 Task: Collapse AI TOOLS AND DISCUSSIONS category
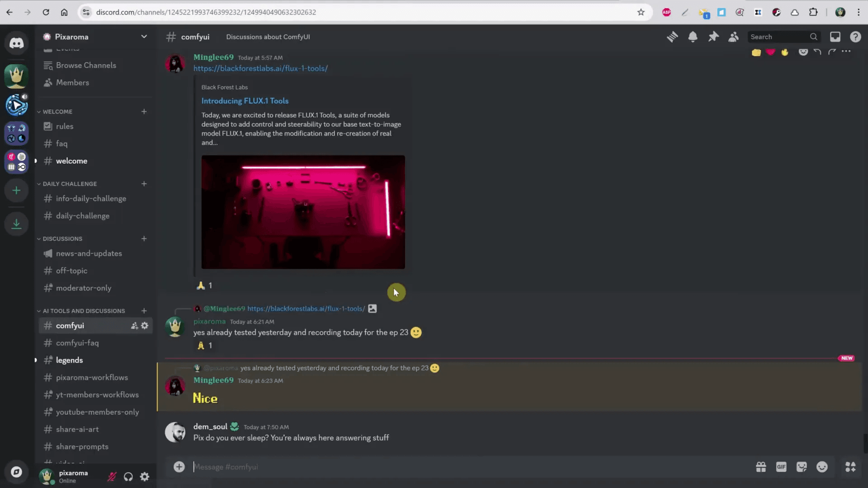pyautogui.click(x=81, y=311)
